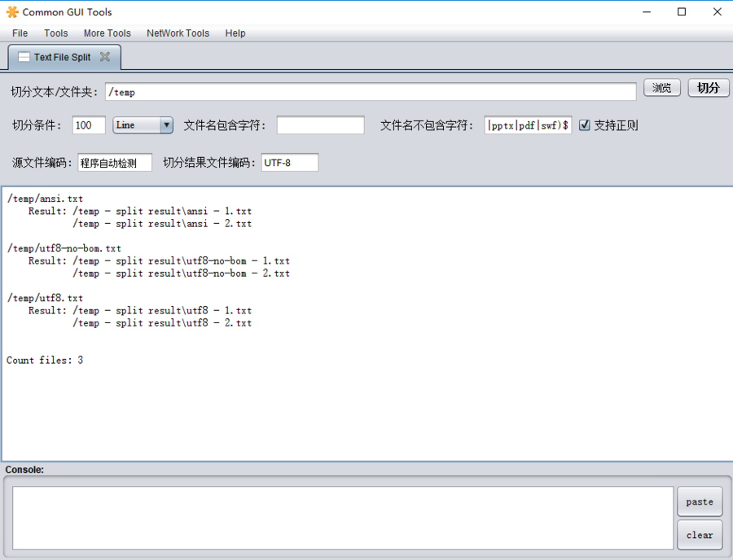This screenshot has width=733, height=560.
Task: Open the Line split unit dropdown
Action: point(143,125)
